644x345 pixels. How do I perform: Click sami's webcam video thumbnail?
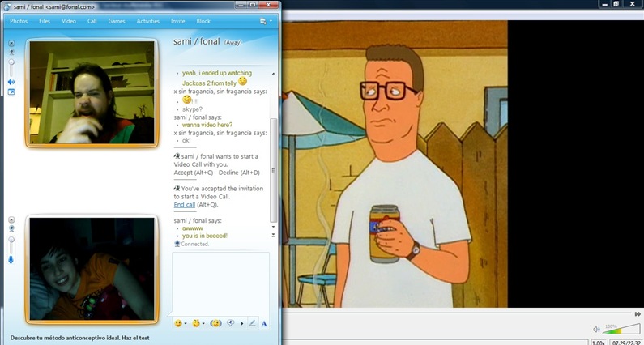point(92,92)
